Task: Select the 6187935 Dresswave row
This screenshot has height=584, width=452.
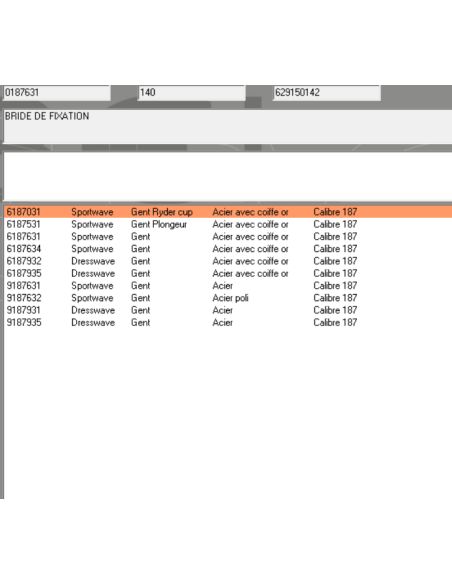Action: point(228,273)
